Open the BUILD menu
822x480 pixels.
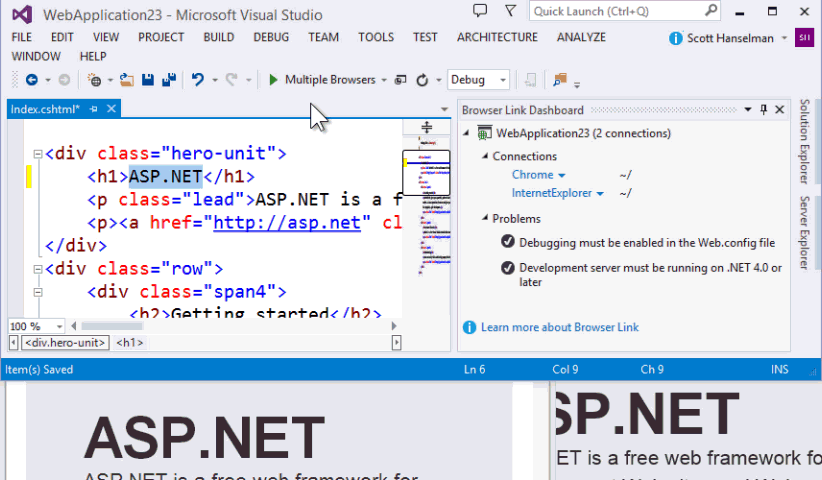pyautogui.click(x=219, y=37)
